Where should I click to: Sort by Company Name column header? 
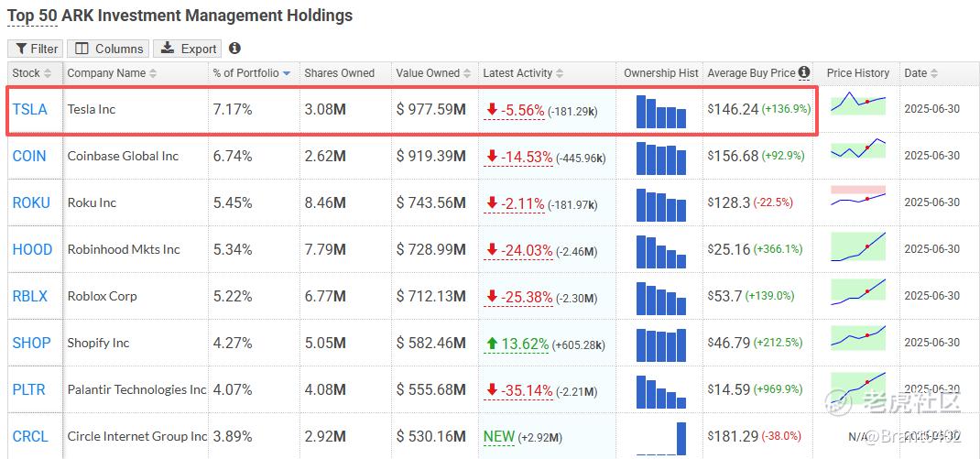point(112,73)
